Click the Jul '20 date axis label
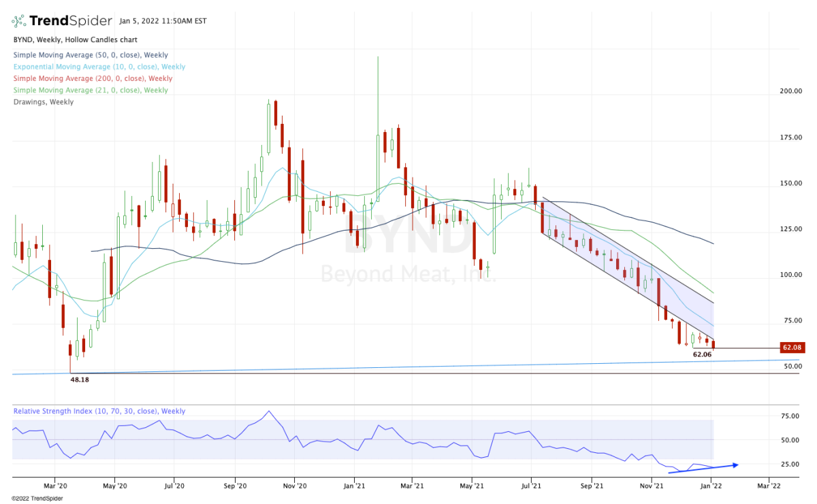 pos(175,486)
